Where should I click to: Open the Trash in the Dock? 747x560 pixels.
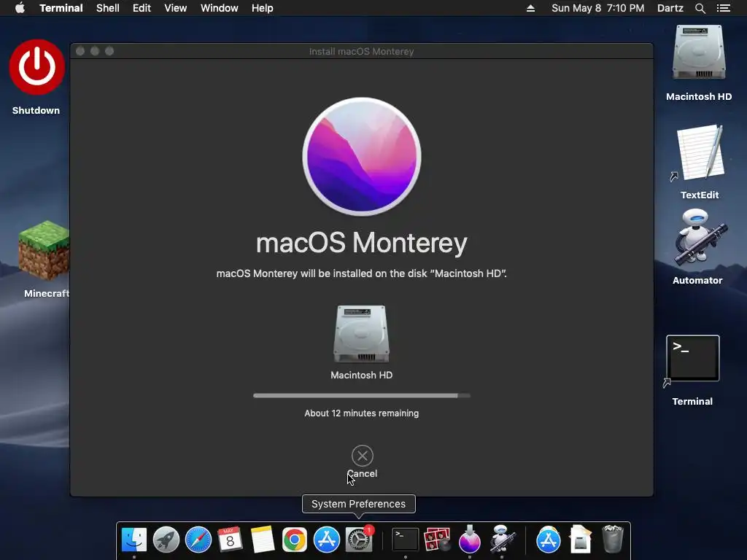[613, 540]
